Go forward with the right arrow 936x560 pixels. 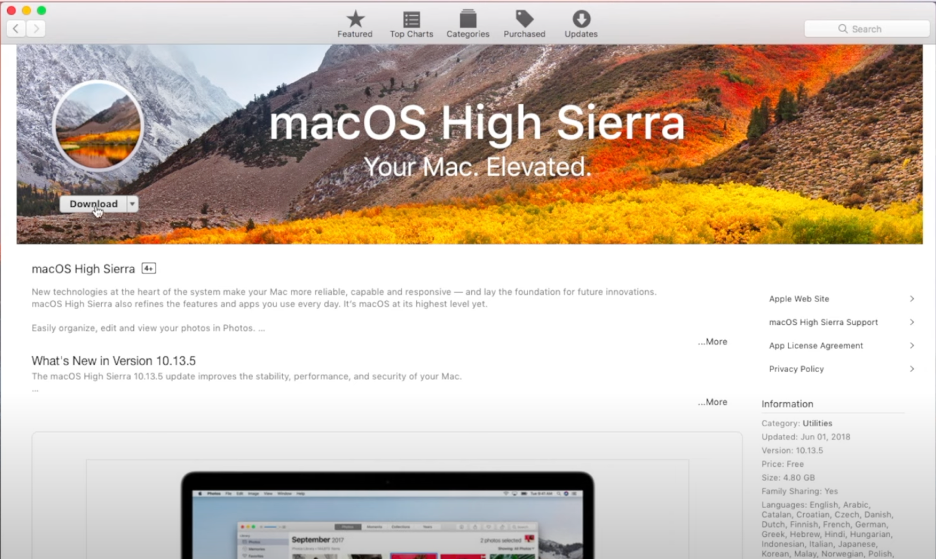[36, 28]
